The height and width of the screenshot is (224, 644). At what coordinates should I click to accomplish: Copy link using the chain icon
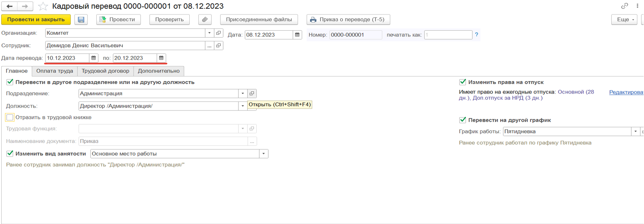pyautogui.click(x=625, y=6)
